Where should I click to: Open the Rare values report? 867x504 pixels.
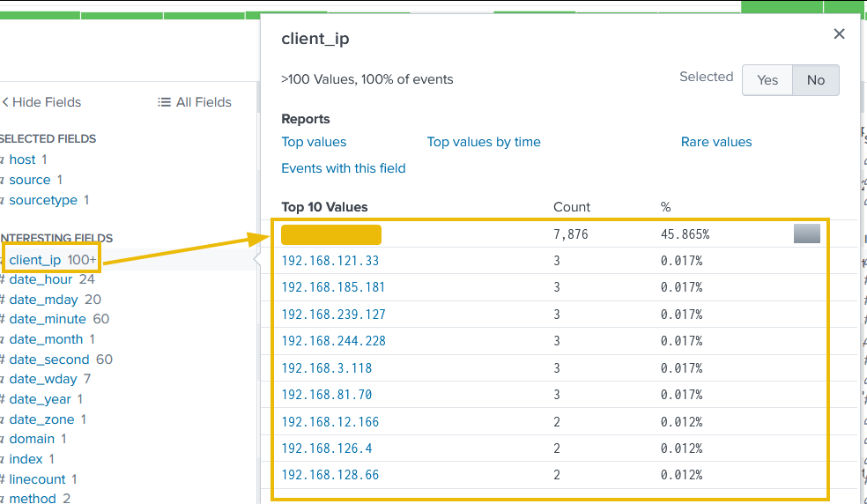coord(716,142)
